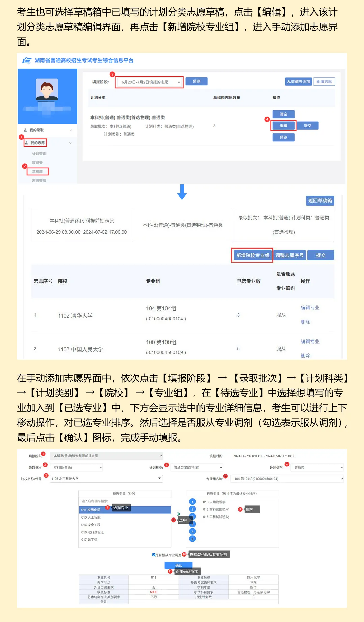Click the 我的录取 person icon
The width and height of the screenshot is (364, 622).
(25, 130)
